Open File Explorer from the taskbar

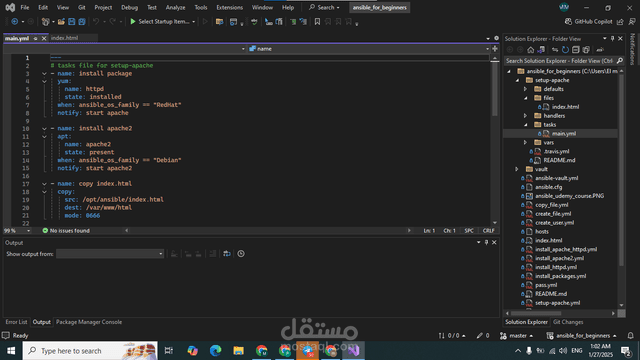pyautogui.click(x=238, y=351)
